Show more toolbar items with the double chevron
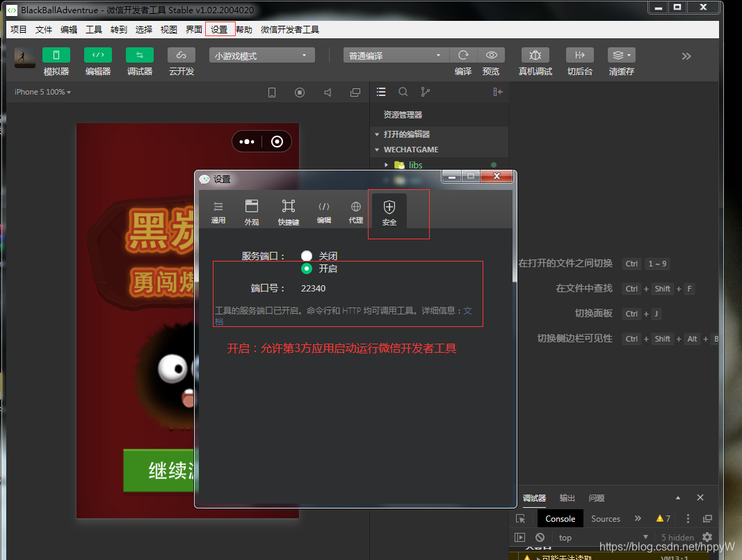 click(686, 56)
